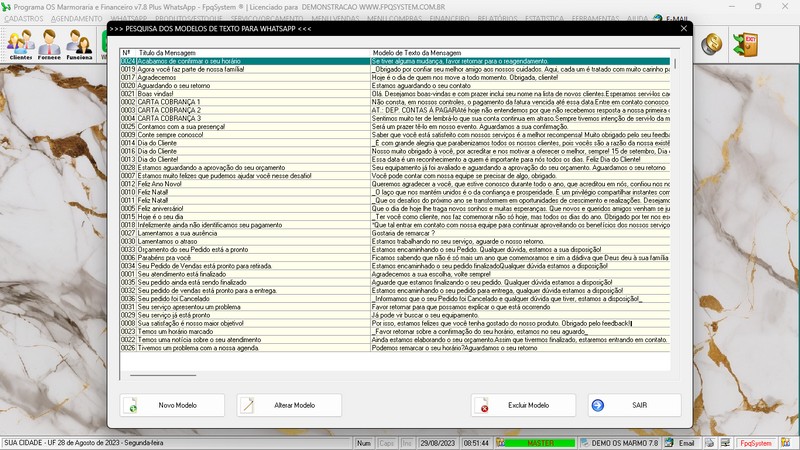Open the CADASTROS menu
This screenshot has width=800, height=450.
24,19
